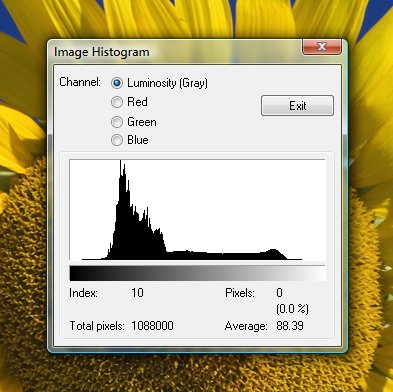Click the Luminosity (Gray) label text

167,83
